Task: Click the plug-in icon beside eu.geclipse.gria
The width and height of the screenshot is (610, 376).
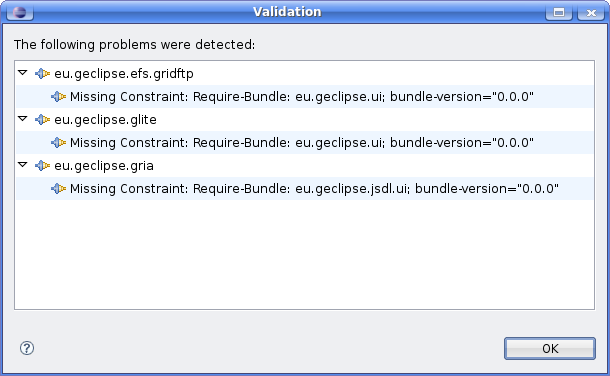Action: pos(42,166)
